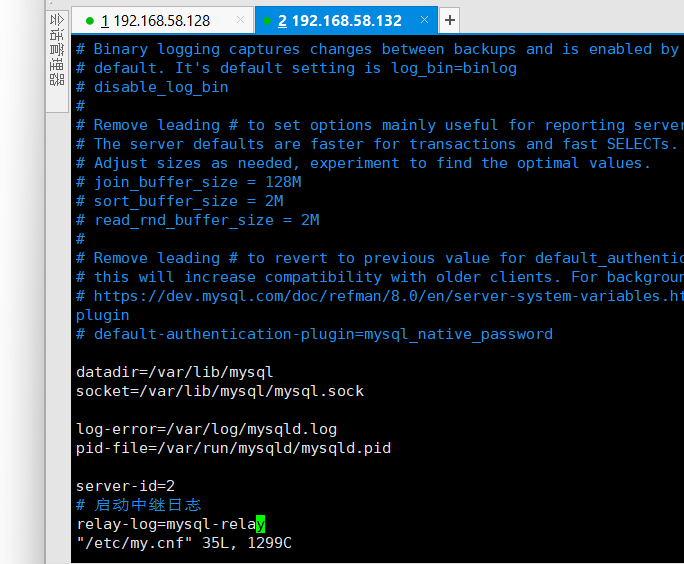
Task: Click the "/etc/my.cnf" 35L status line
Action: click(x=184, y=542)
